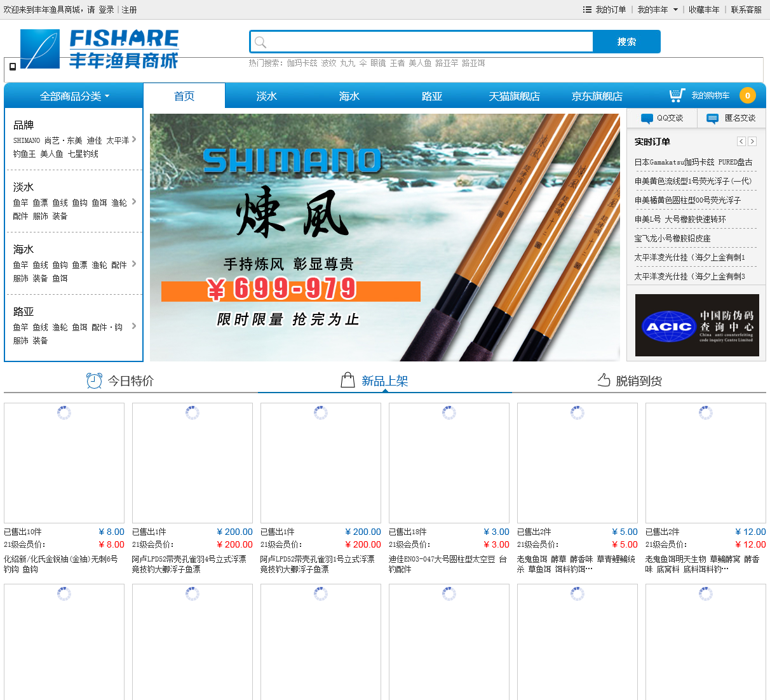Click 联系客服 link
The image size is (770, 700).
[746, 10]
